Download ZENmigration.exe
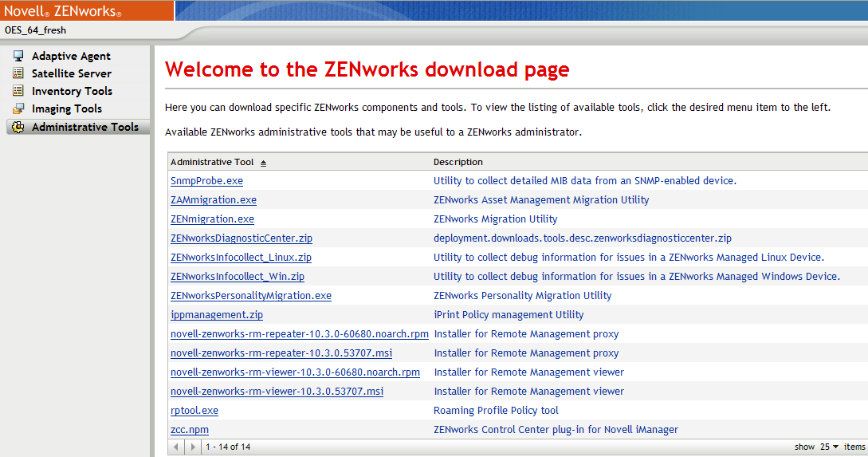 tap(213, 219)
